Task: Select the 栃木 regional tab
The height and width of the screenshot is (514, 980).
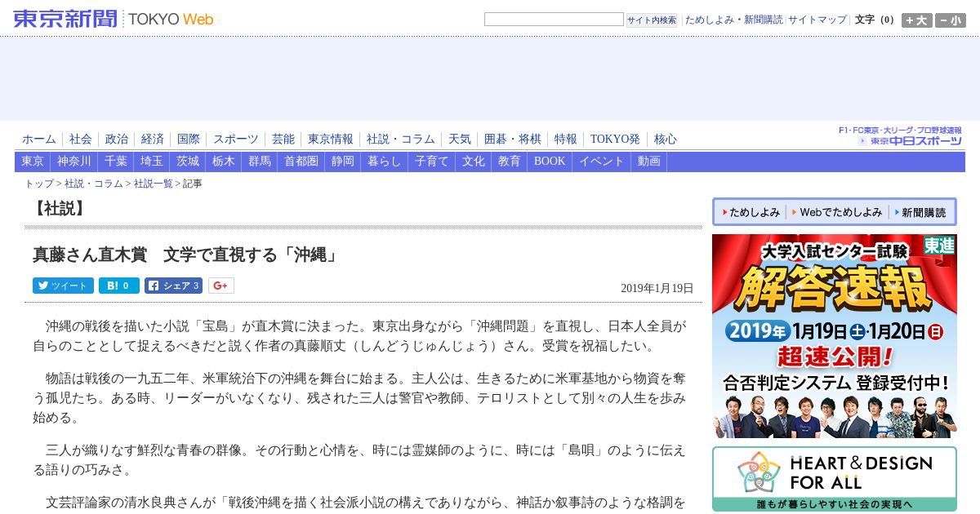Action: pos(224,162)
